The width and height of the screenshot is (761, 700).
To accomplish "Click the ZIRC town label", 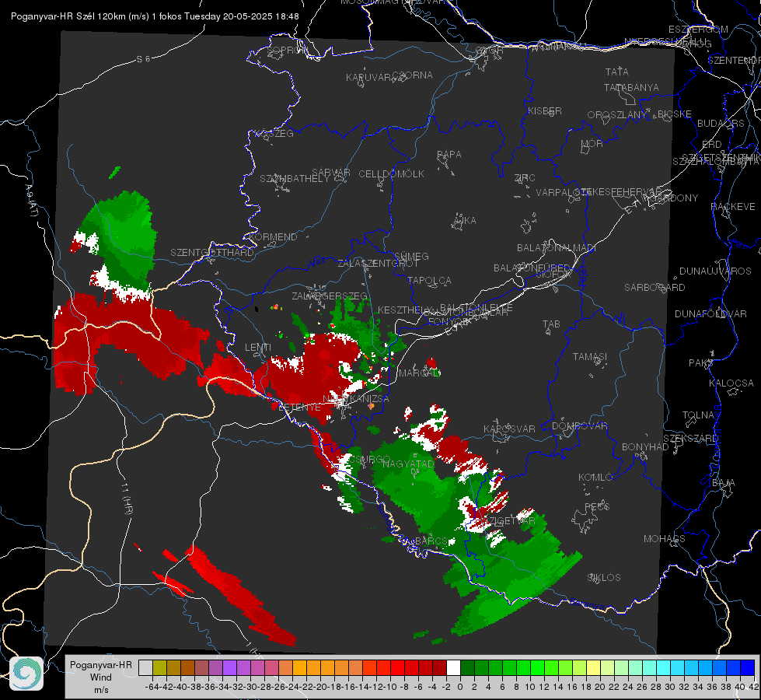I will coord(525,178).
